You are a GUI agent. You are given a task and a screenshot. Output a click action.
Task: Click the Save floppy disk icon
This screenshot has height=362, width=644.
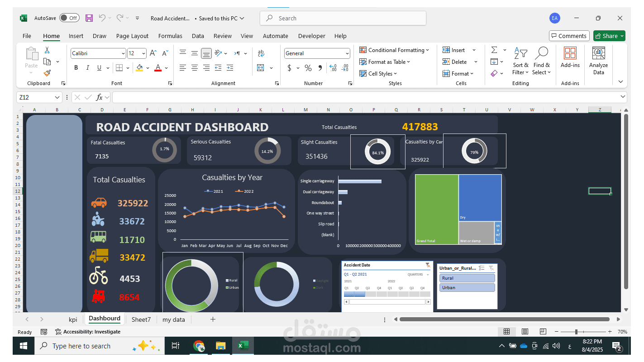point(89,18)
